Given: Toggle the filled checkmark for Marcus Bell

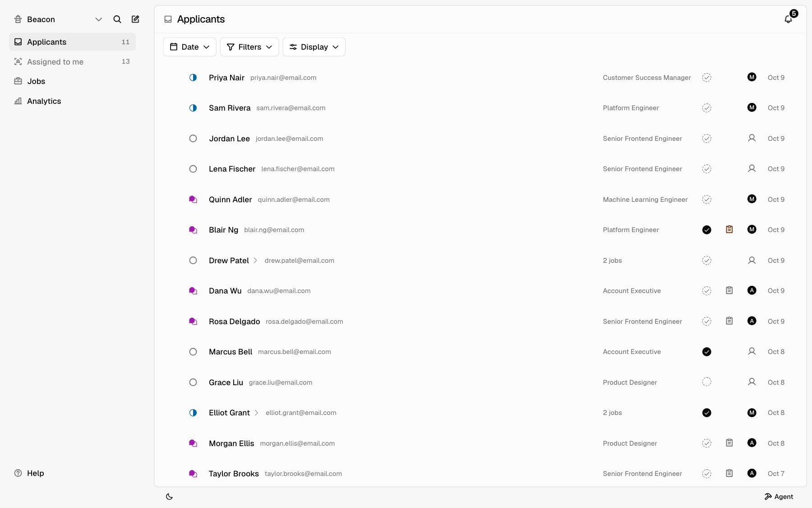Looking at the screenshot, I should pyautogui.click(x=707, y=352).
